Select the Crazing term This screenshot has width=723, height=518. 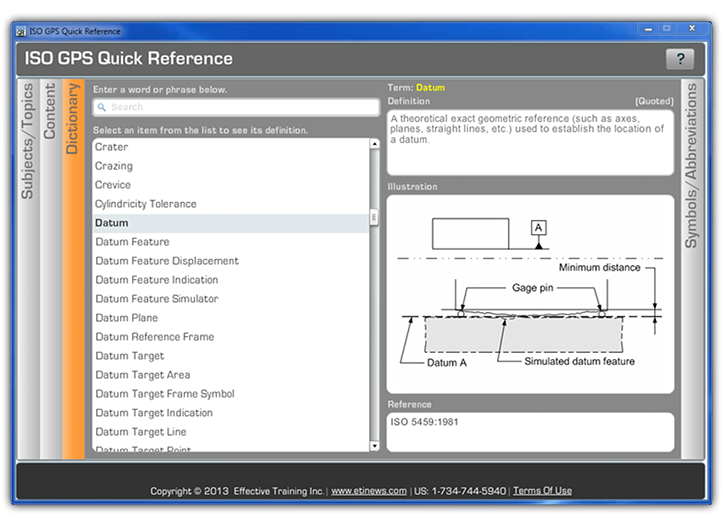click(113, 166)
